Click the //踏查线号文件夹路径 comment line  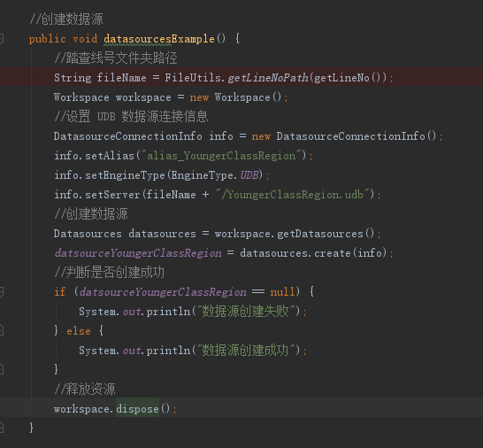(116, 58)
